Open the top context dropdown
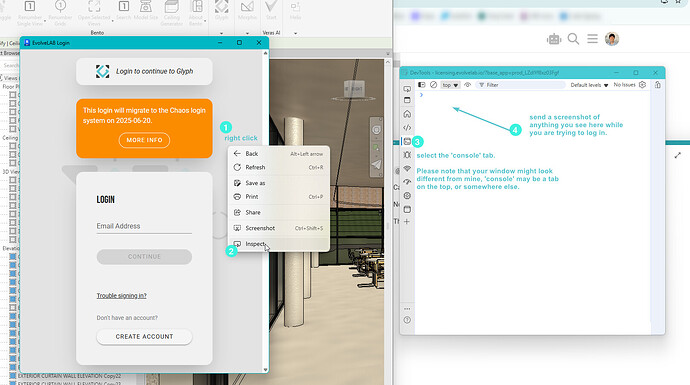690x385 pixels. pos(450,85)
